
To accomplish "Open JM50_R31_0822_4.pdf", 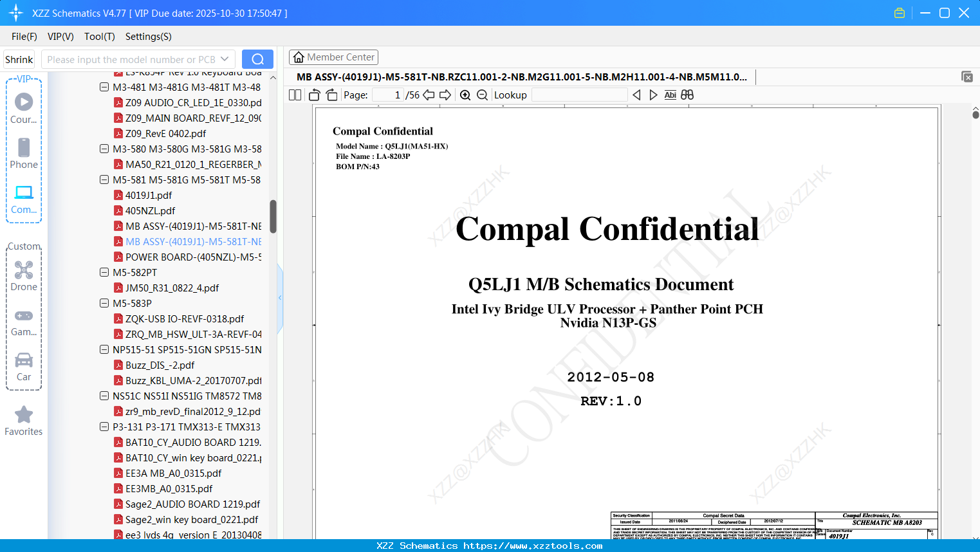I will click(x=167, y=288).
